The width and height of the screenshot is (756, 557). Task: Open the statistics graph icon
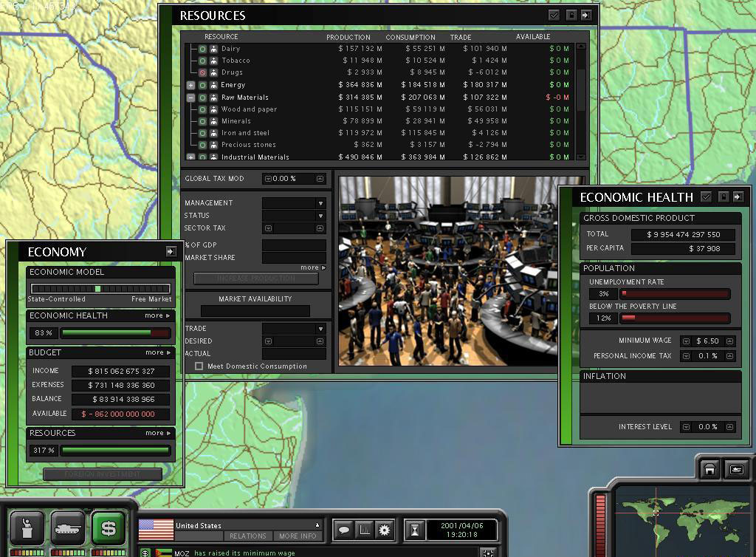pyautogui.click(x=364, y=530)
